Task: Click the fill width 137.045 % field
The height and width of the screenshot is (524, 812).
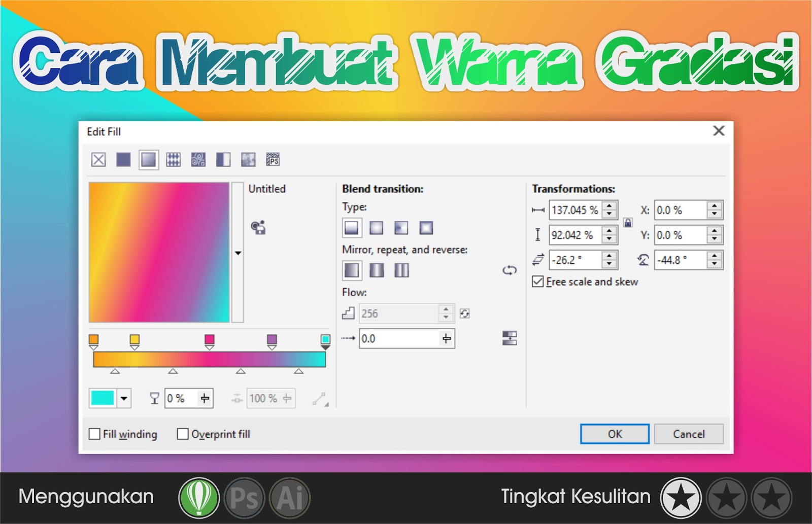Action: pos(576,210)
